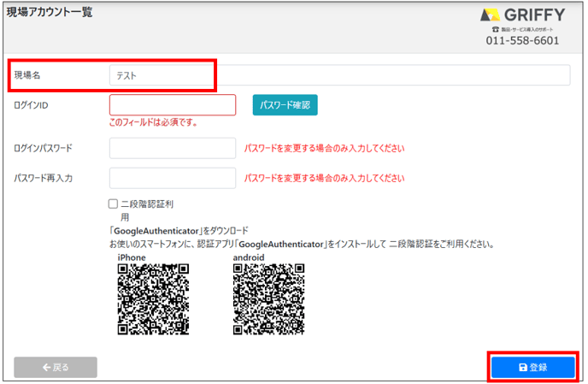This screenshot has height=384, width=588.
Task: Click the GRIFFY logo icon
Action: click(x=491, y=15)
